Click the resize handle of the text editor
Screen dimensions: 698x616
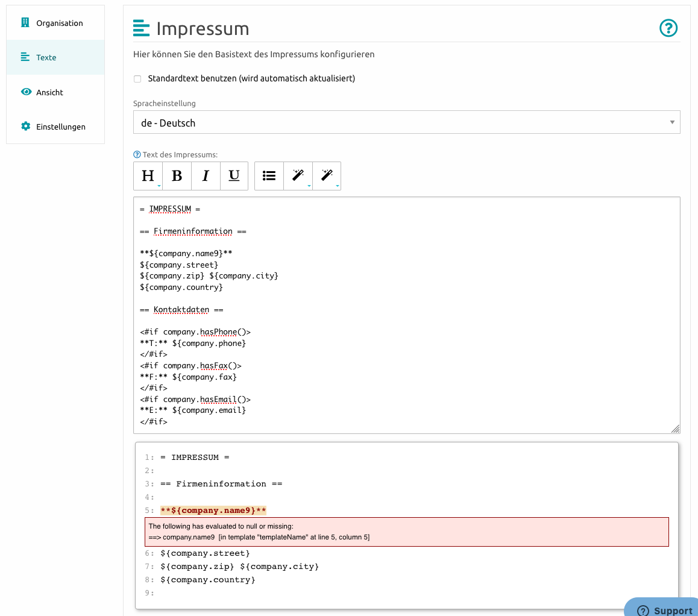click(675, 429)
